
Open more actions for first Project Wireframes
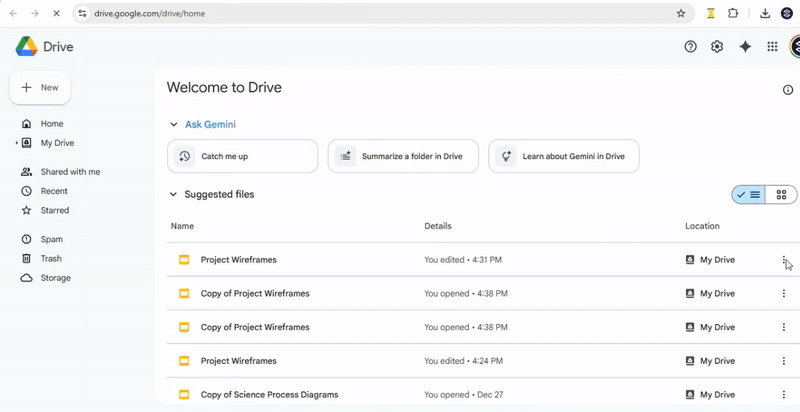[783, 260]
